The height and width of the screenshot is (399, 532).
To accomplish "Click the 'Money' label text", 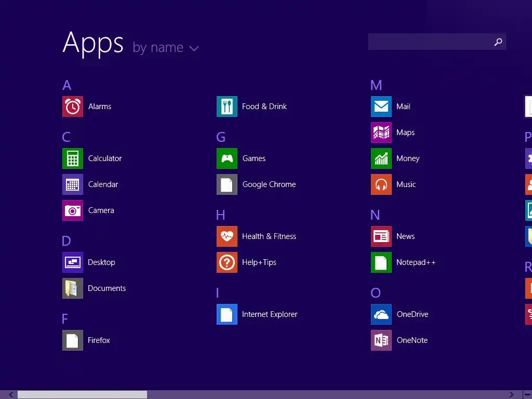I will (408, 158).
